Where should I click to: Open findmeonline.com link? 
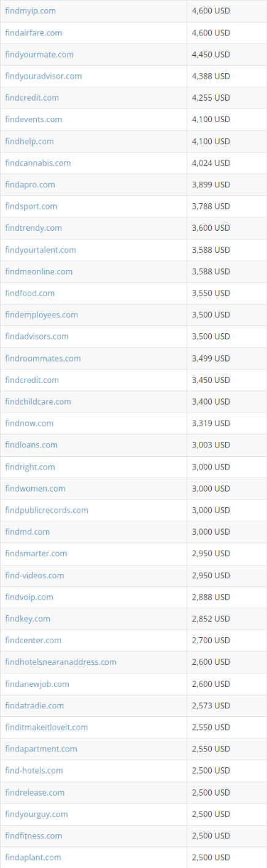39,271
